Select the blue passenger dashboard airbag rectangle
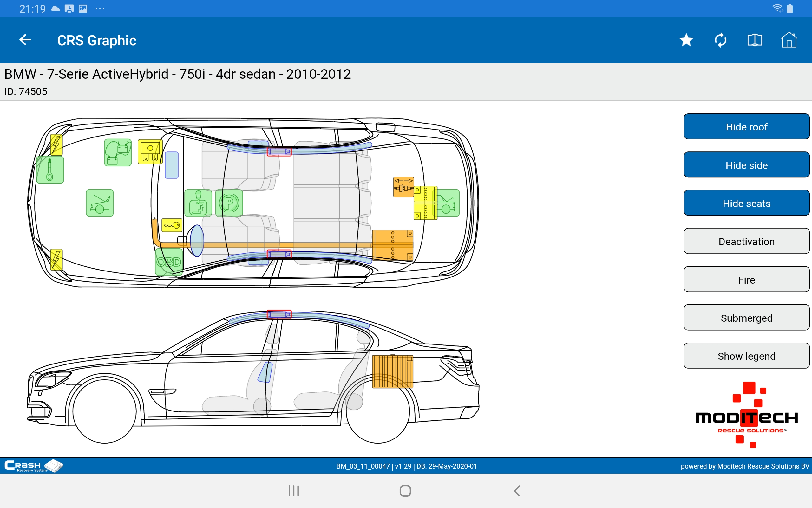812x508 pixels. [172, 165]
